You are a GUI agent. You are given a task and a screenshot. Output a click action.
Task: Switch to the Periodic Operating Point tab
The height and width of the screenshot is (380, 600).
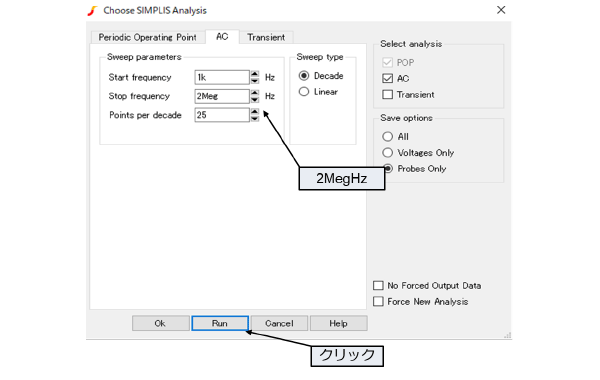(148, 37)
